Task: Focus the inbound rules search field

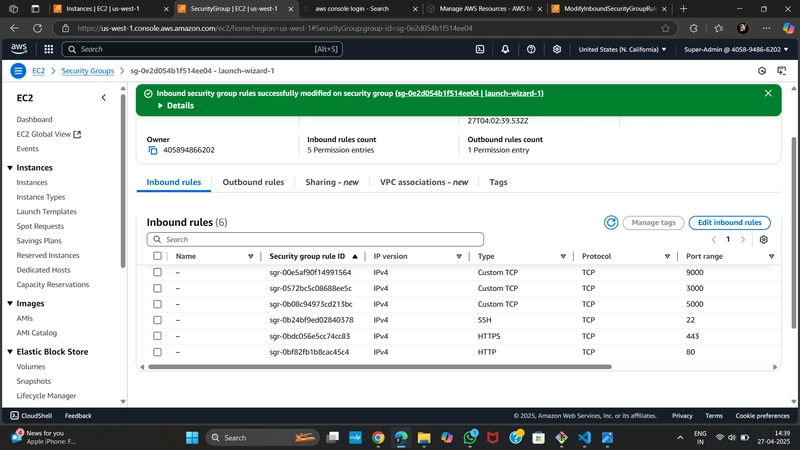Action: coord(315,239)
